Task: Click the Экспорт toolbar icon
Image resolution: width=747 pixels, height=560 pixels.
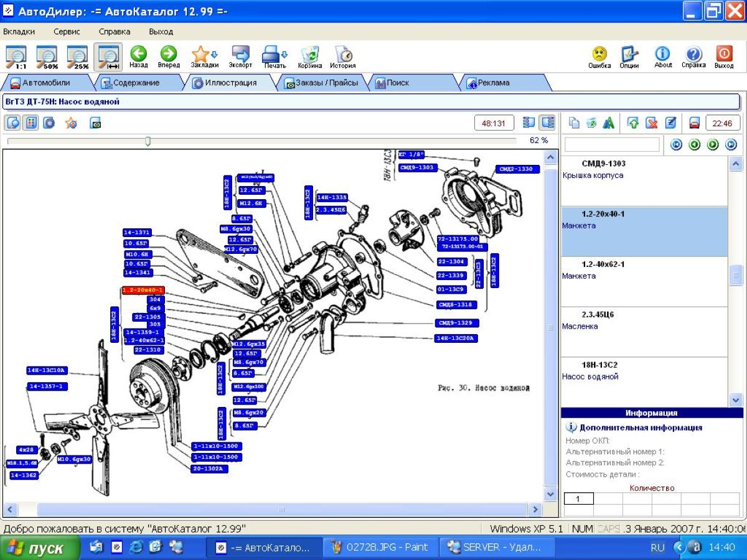Action: click(x=240, y=57)
